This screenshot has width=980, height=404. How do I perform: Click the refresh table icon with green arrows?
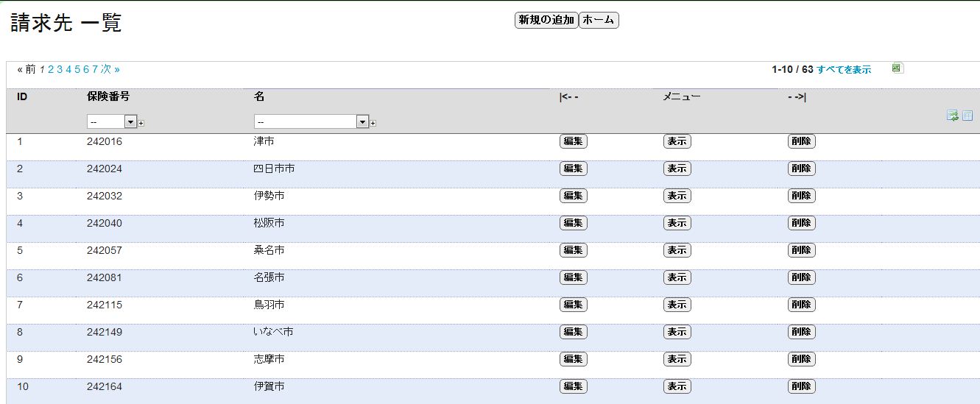(952, 116)
